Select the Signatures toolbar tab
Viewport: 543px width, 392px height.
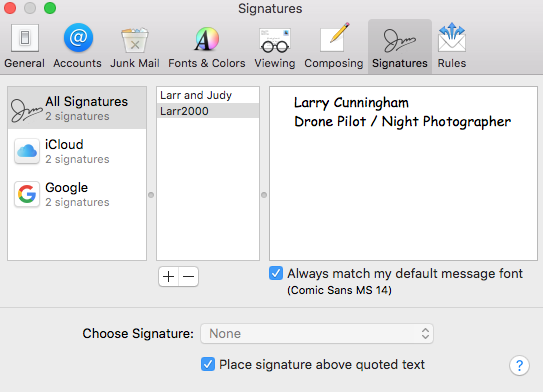point(400,46)
